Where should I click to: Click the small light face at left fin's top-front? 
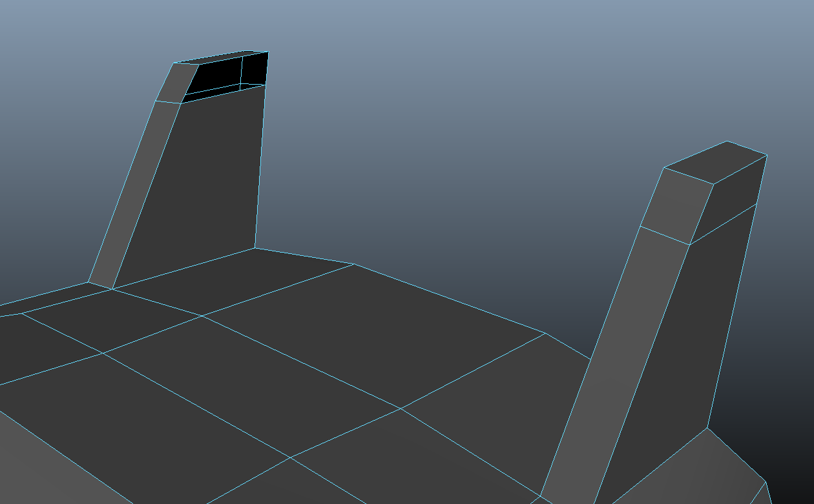tap(176, 84)
